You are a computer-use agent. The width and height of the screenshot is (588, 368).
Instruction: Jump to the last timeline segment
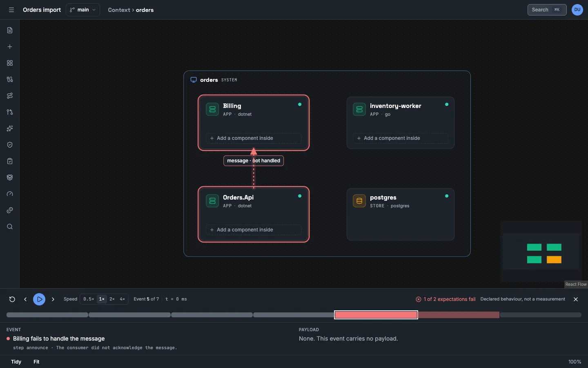coord(541,315)
